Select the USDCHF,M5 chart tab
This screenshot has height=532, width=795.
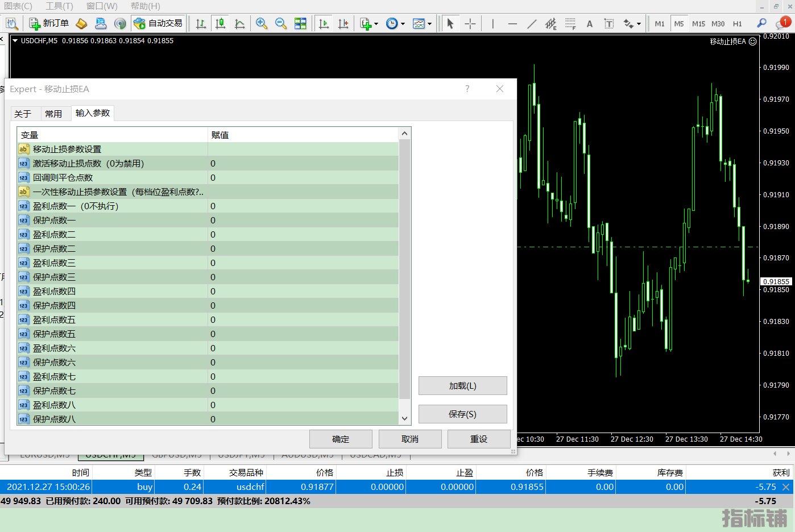pyautogui.click(x=111, y=455)
